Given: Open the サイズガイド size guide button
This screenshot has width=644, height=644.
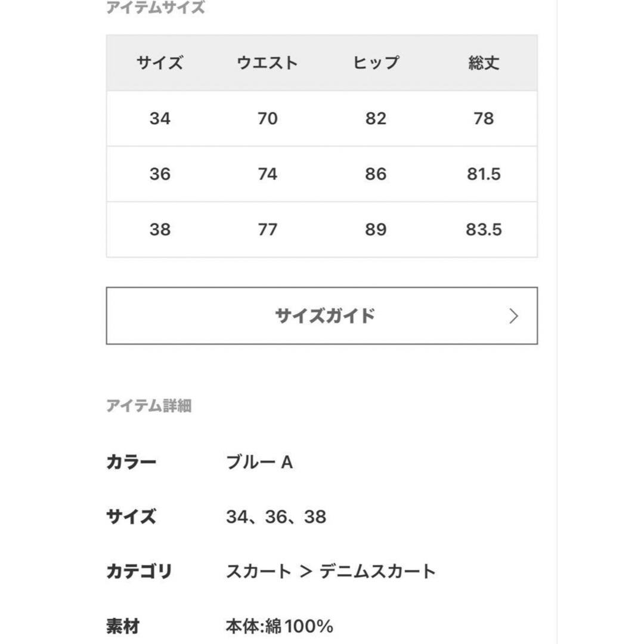Looking at the screenshot, I should click(x=321, y=315).
